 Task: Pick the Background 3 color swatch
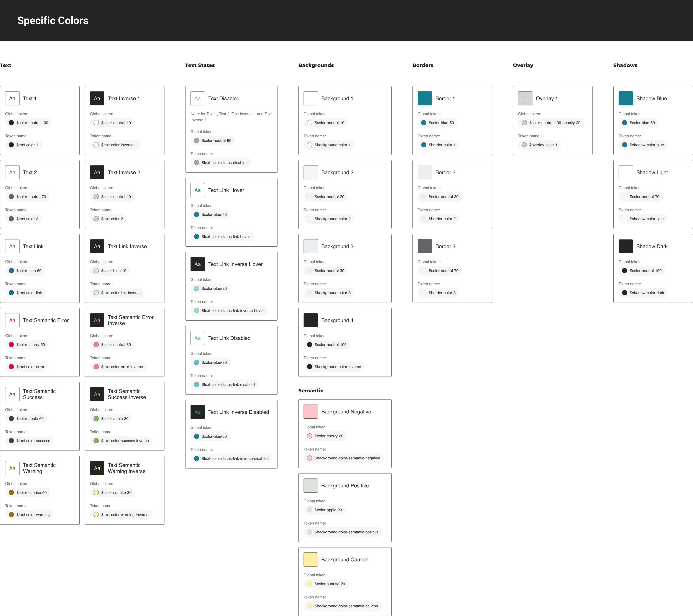tap(310, 246)
